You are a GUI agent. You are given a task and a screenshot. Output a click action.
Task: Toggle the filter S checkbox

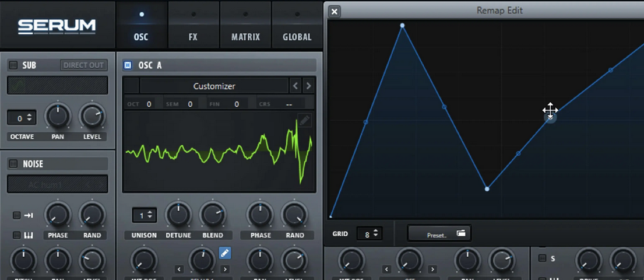tap(542, 258)
